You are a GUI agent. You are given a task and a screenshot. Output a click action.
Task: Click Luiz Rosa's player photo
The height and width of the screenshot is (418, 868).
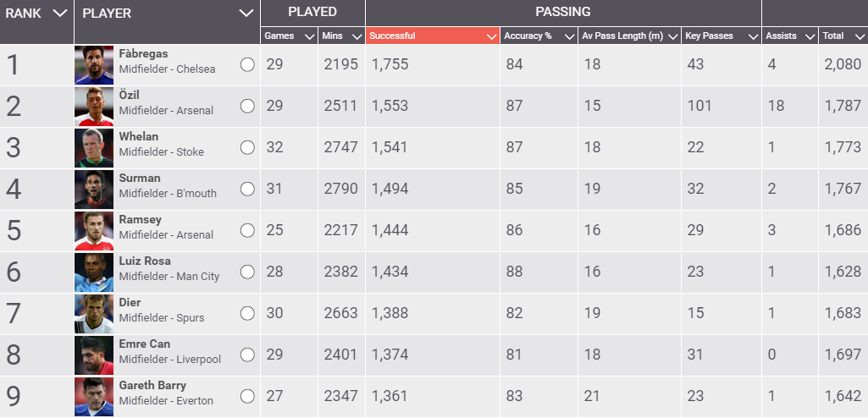(x=93, y=272)
